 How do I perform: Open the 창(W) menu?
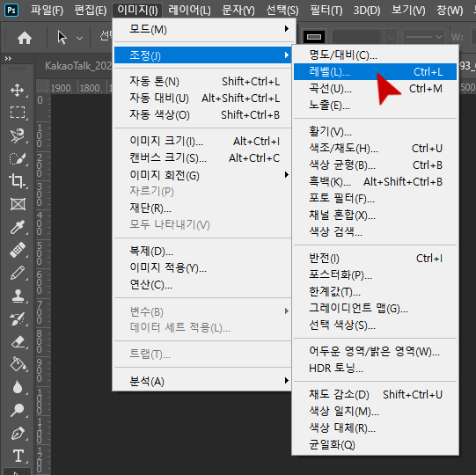click(x=450, y=11)
